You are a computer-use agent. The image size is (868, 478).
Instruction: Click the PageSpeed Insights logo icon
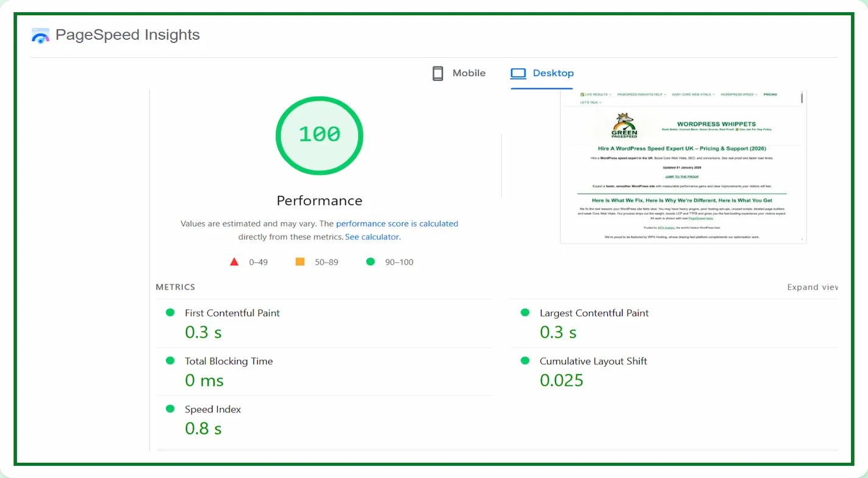coord(40,36)
